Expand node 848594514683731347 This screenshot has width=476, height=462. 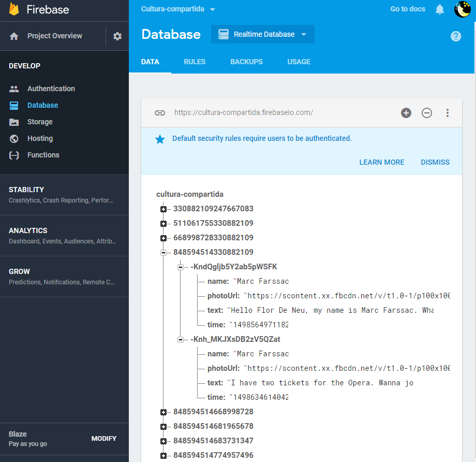163,441
